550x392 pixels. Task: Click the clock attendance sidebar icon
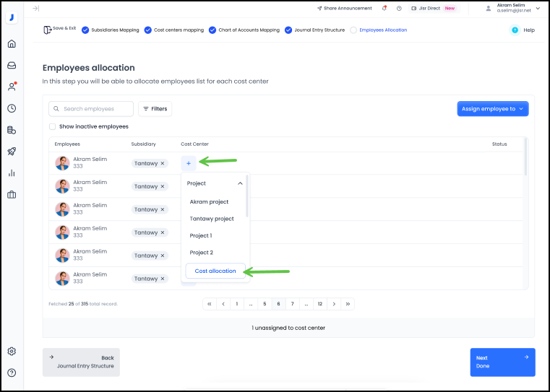(x=12, y=108)
